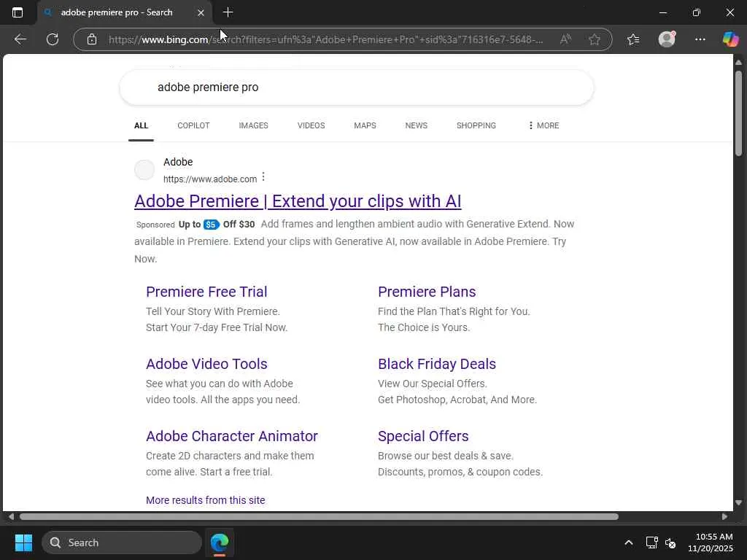Open the tab actions menu icon
This screenshot has width=747, height=560.
pos(18,12)
